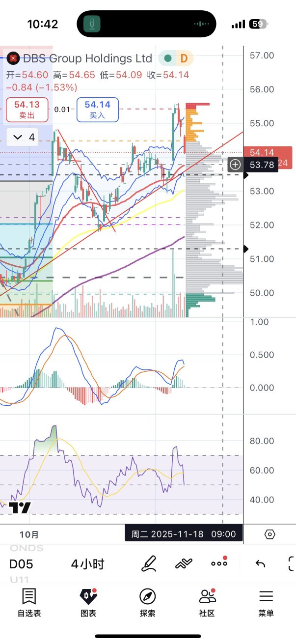Tap the D05 symbol search field
The height and width of the screenshot is (644, 296).
21,564
